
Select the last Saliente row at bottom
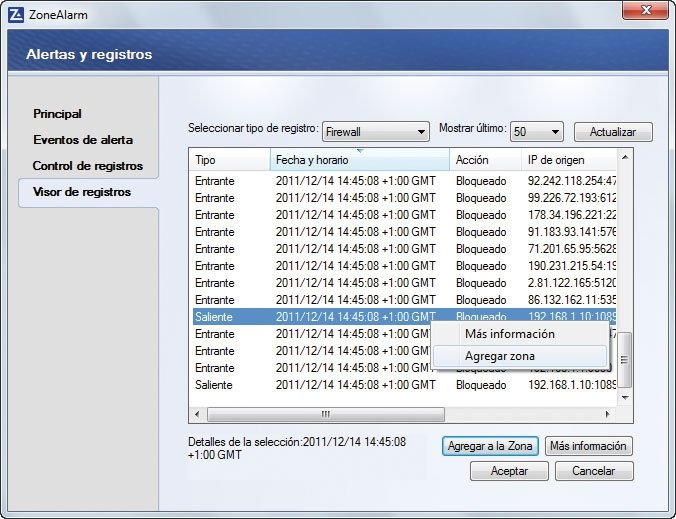coord(405,385)
